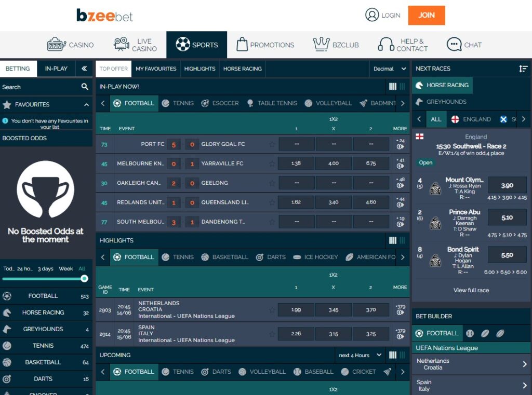Show previous sports in Highlights carousel

coord(103,257)
